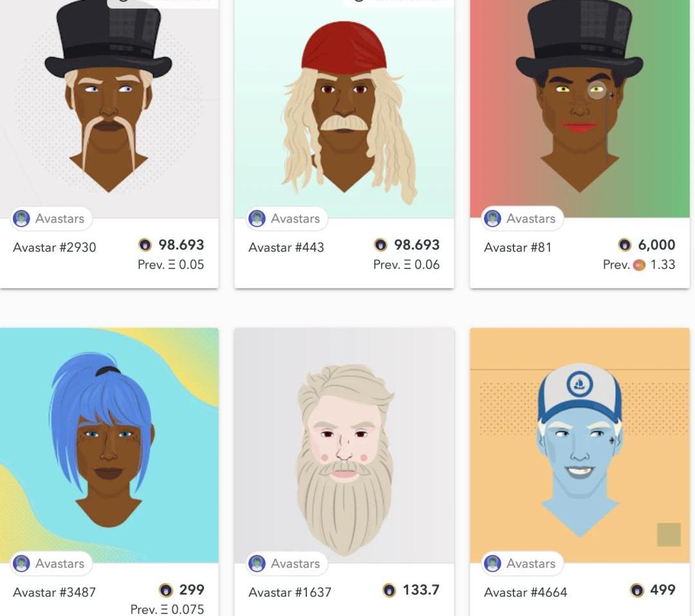Open Avastars collection badge on Avastar #1637
695x616 pixels.
click(287, 564)
